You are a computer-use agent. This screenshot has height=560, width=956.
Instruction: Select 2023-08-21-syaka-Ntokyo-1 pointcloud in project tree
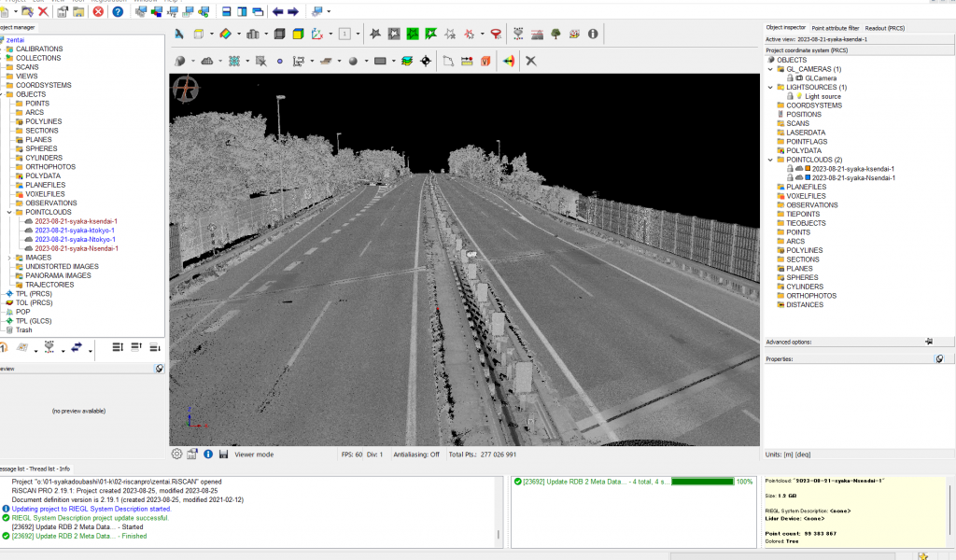point(75,240)
